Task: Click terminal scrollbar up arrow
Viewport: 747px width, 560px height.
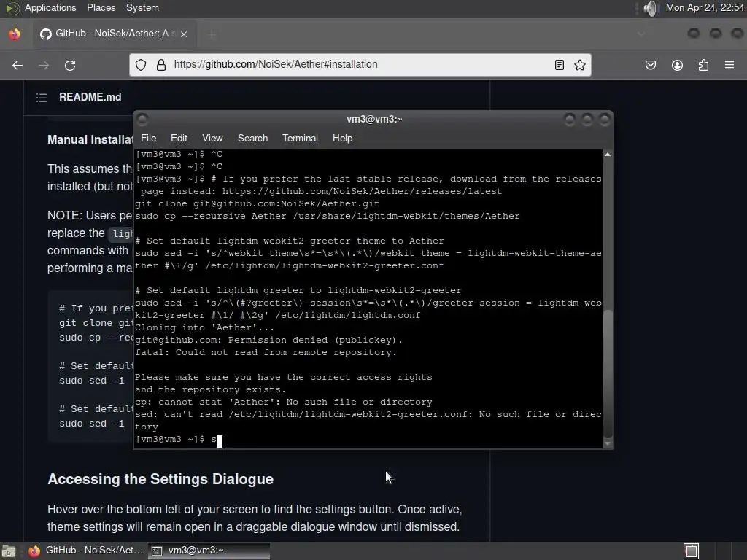Action: (x=608, y=155)
